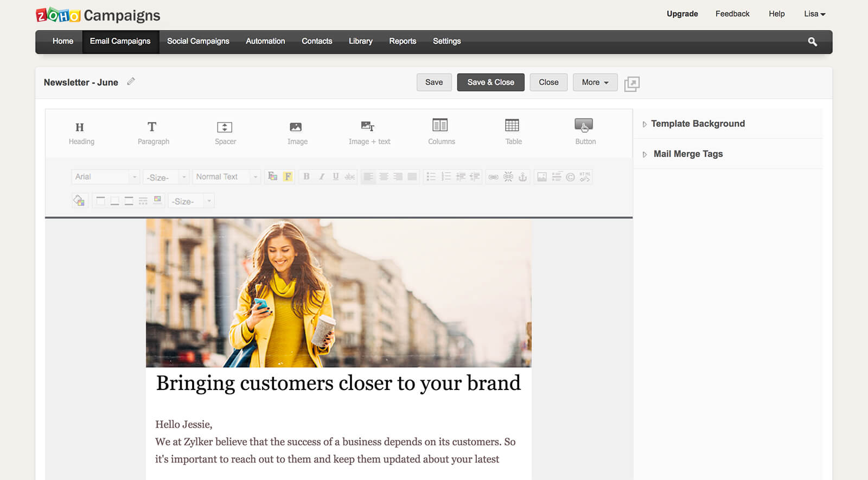
Task: Open the Reports menu item
Action: (403, 41)
